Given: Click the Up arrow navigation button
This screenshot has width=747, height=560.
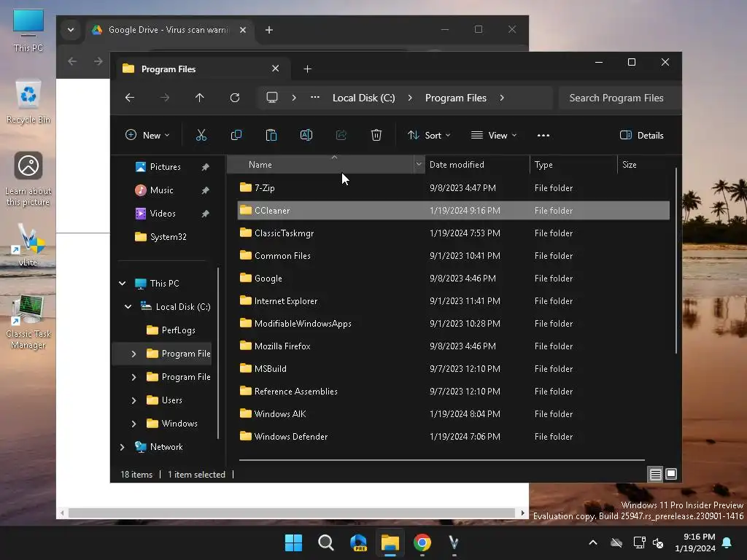Looking at the screenshot, I should [200, 98].
